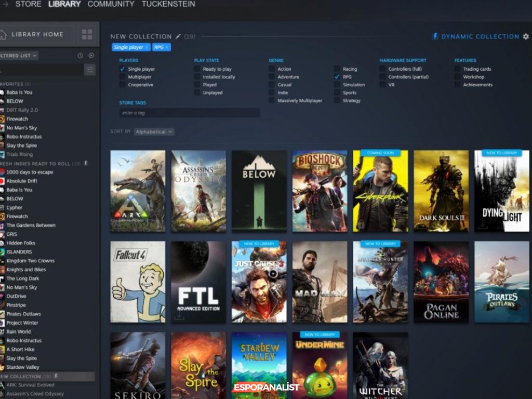Image resolution: width=532 pixels, height=399 pixels.
Task: Select 1000 days to escape
Action: click(30, 172)
